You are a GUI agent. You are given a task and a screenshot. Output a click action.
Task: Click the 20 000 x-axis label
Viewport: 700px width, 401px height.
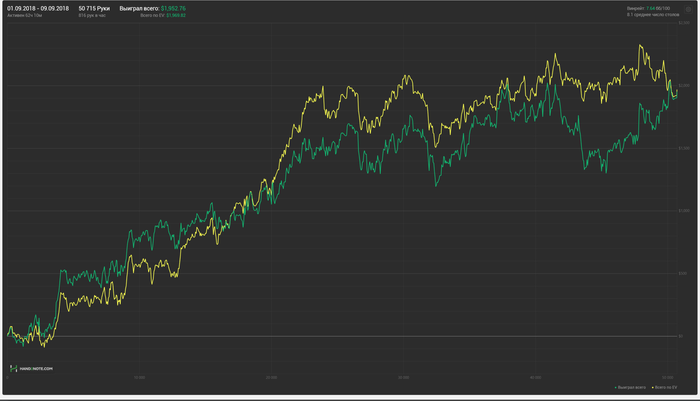click(271, 378)
